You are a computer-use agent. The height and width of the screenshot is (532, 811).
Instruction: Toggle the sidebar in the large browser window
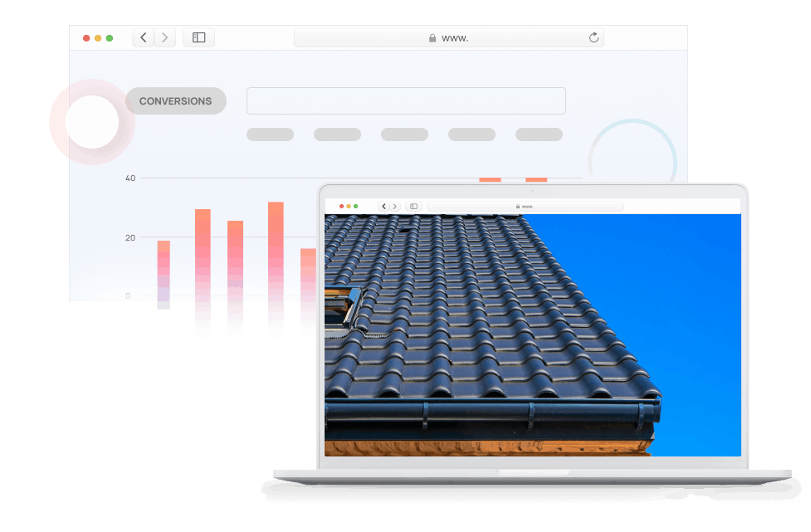coord(199,37)
